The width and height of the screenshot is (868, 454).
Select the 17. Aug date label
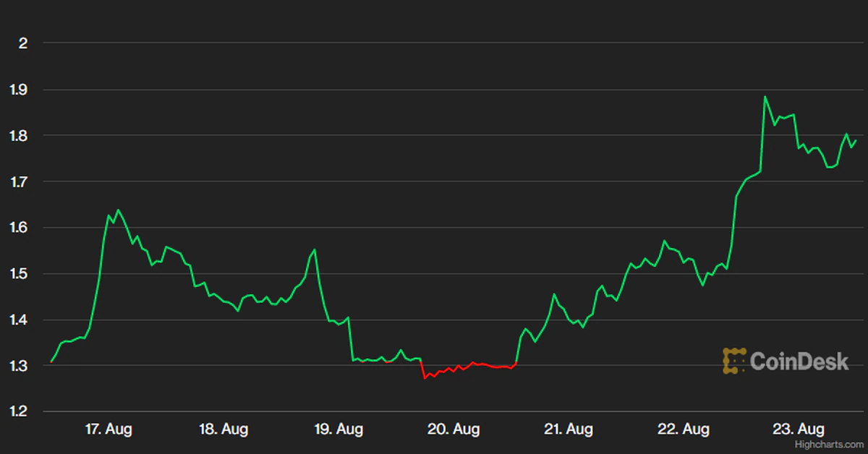[x=109, y=429]
